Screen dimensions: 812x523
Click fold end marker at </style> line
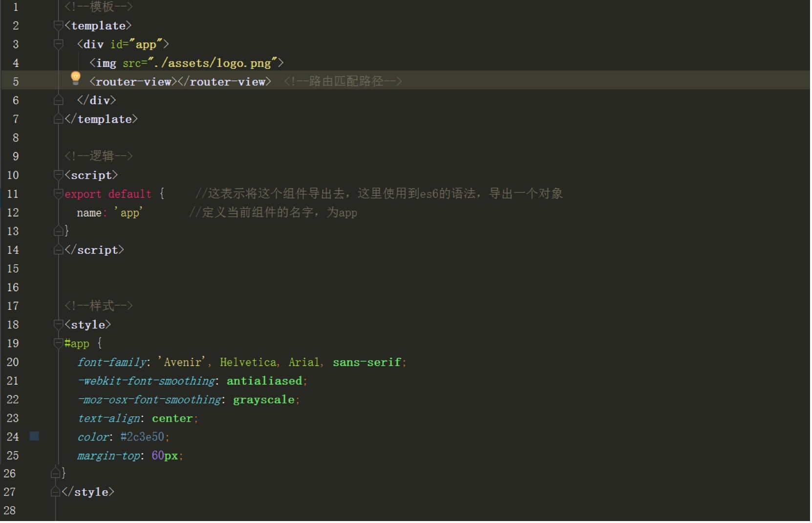click(56, 492)
